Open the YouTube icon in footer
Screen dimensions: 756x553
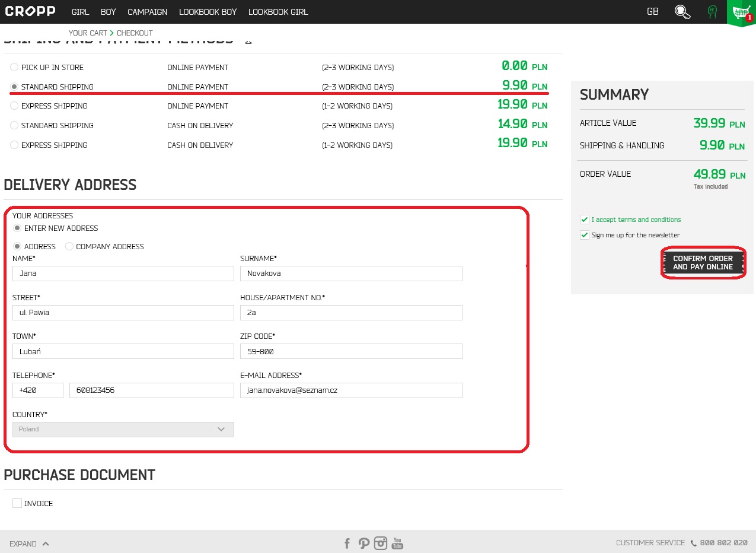[x=397, y=544]
